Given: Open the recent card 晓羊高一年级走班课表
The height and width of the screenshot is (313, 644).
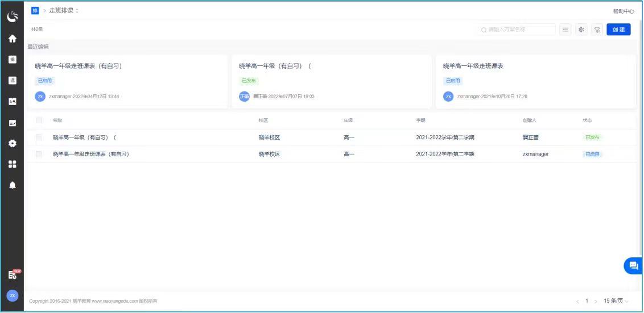Looking at the screenshot, I should click(x=535, y=81).
